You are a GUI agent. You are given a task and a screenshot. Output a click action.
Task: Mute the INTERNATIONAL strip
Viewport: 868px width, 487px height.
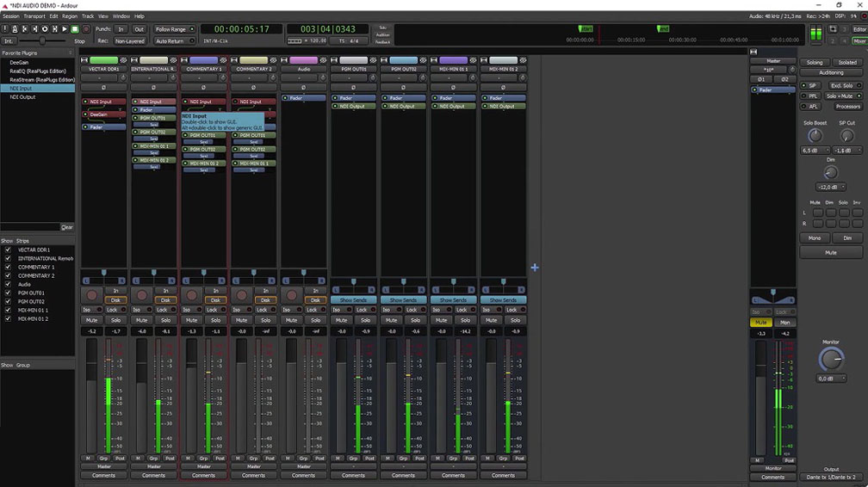click(x=142, y=320)
